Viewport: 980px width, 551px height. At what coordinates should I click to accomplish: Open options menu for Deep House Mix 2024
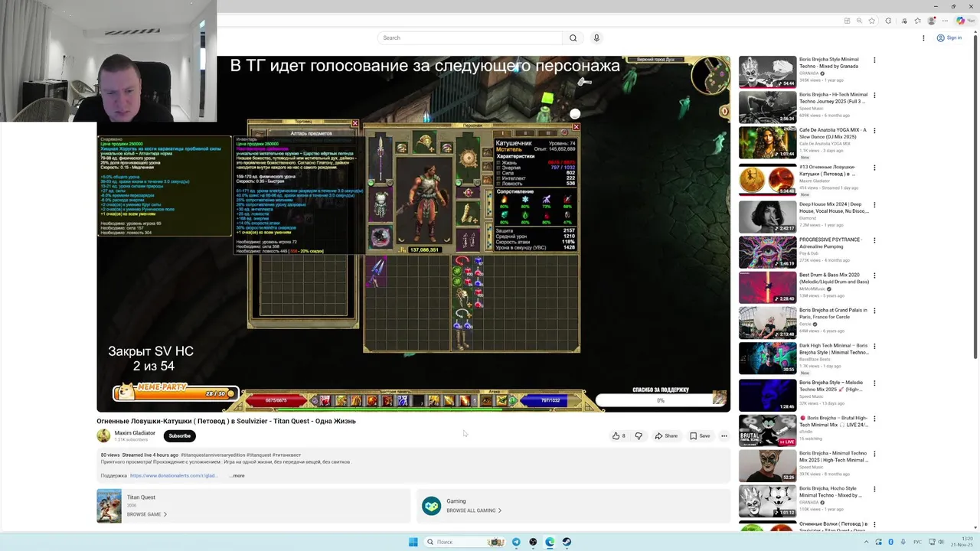point(874,204)
